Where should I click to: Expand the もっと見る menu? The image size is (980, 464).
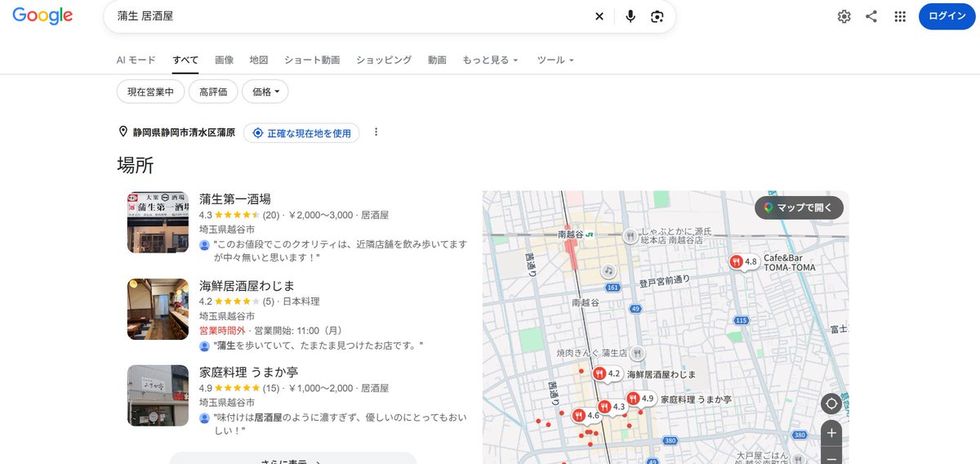[490, 60]
